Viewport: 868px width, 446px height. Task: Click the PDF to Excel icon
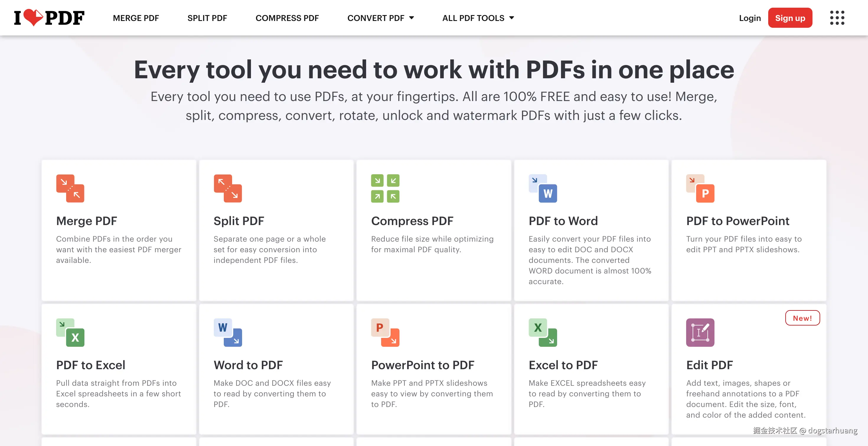click(x=70, y=332)
